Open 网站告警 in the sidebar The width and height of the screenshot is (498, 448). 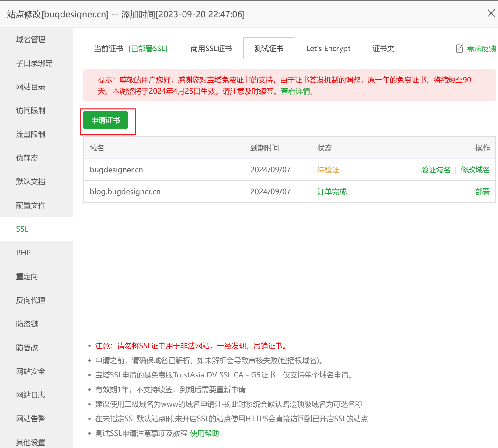coord(37,419)
